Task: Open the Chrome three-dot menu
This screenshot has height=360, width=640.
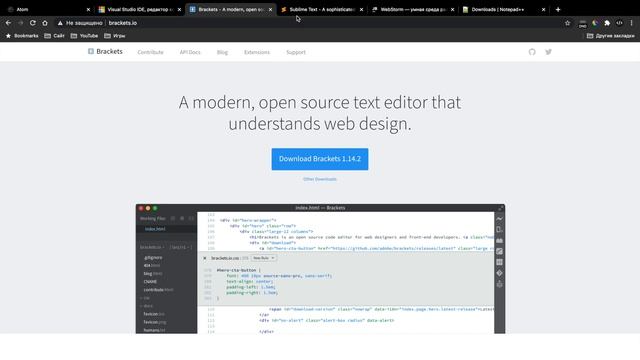Action: pyautogui.click(x=631, y=23)
